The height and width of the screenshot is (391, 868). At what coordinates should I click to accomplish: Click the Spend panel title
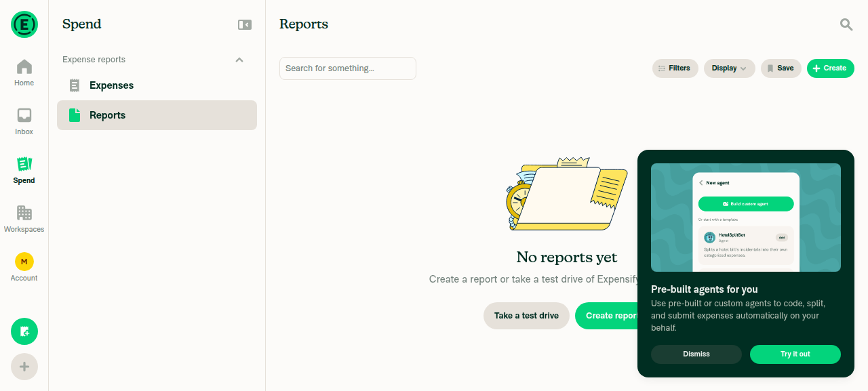point(82,24)
